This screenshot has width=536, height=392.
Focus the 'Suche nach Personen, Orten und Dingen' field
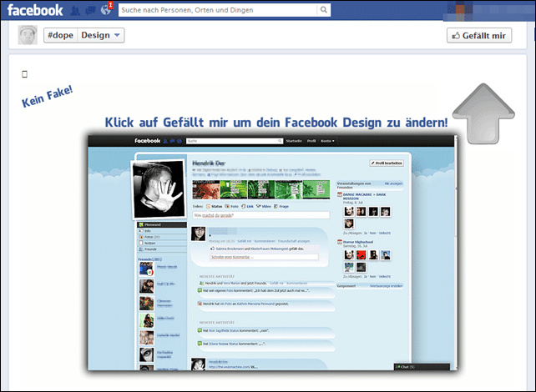(x=218, y=10)
